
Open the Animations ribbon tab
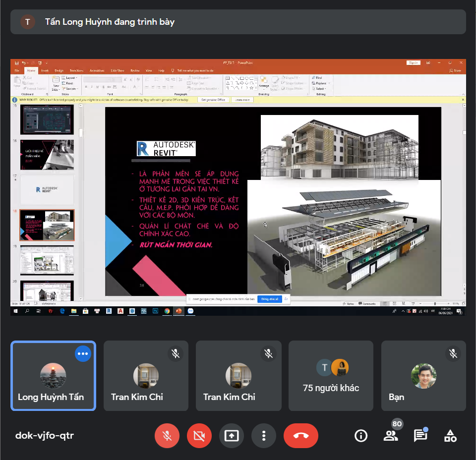97,71
